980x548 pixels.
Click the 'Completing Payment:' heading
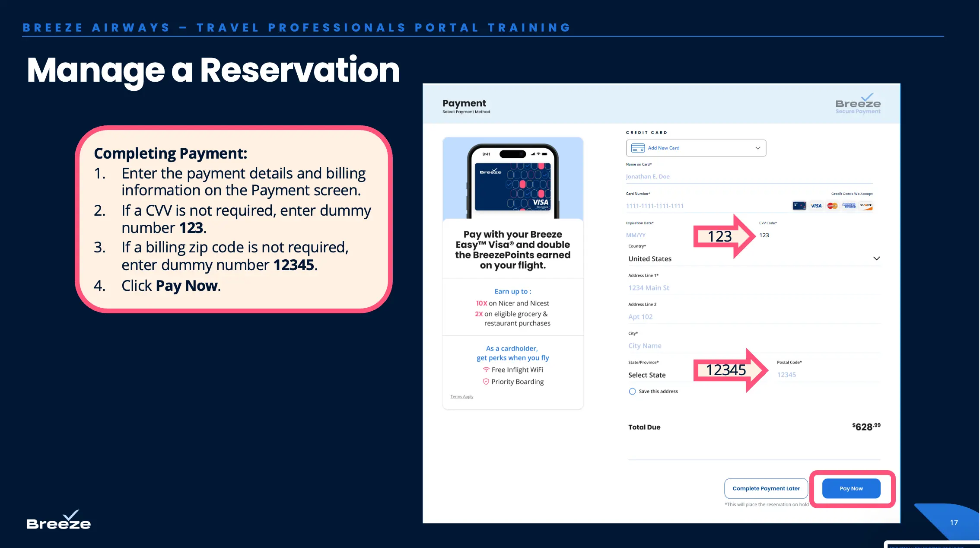click(x=171, y=153)
